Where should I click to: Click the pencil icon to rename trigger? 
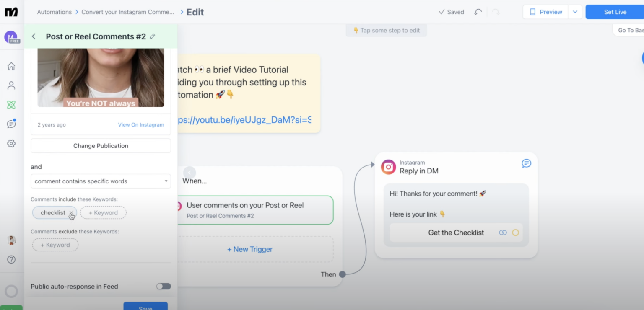(152, 36)
